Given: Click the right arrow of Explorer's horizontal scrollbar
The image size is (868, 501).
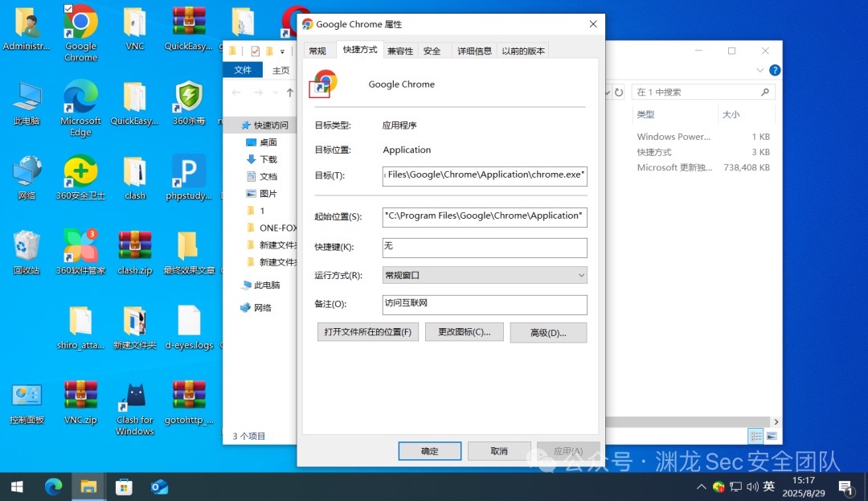Looking at the screenshot, I should tap(776, 422).
